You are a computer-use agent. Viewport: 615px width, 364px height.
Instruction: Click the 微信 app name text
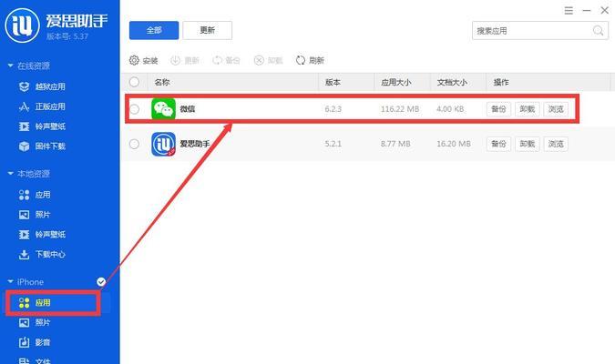click(187, 109)
